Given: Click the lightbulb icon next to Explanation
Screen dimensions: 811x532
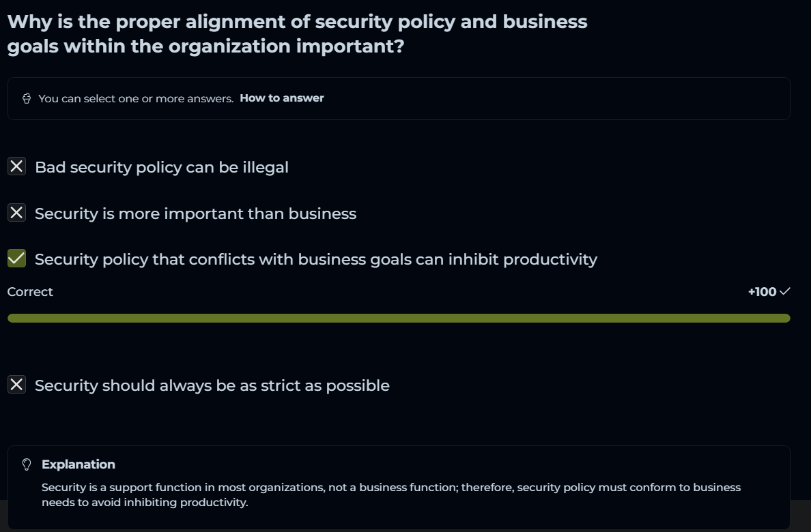Looking at the screenshot, I should pos(27,464).
